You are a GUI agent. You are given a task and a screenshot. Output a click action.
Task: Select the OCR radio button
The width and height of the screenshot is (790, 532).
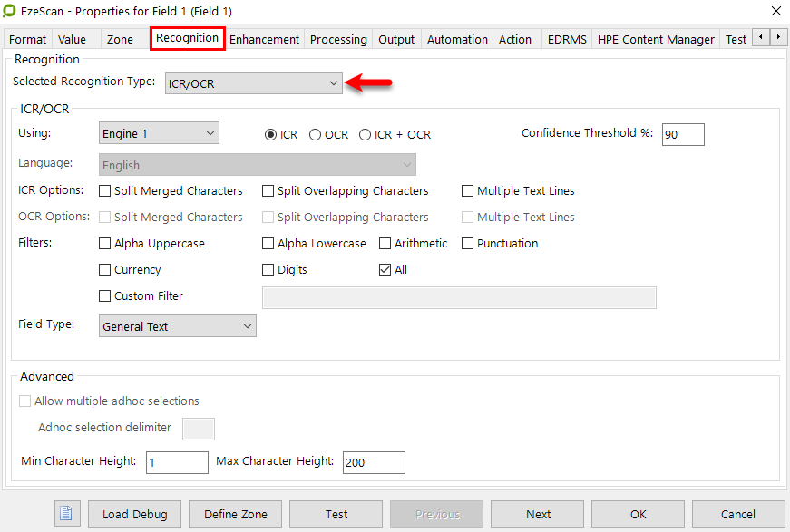pyautogui.click(x=316, y=134)
